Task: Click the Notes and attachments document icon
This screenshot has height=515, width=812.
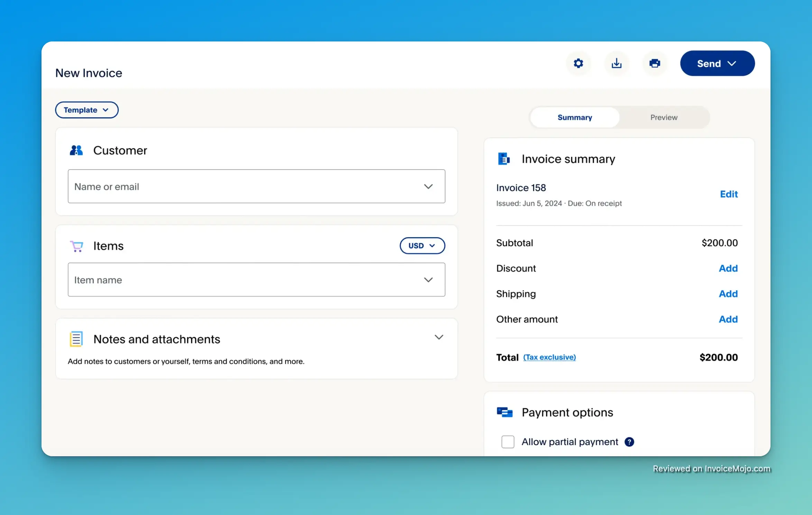Action: 76,339
